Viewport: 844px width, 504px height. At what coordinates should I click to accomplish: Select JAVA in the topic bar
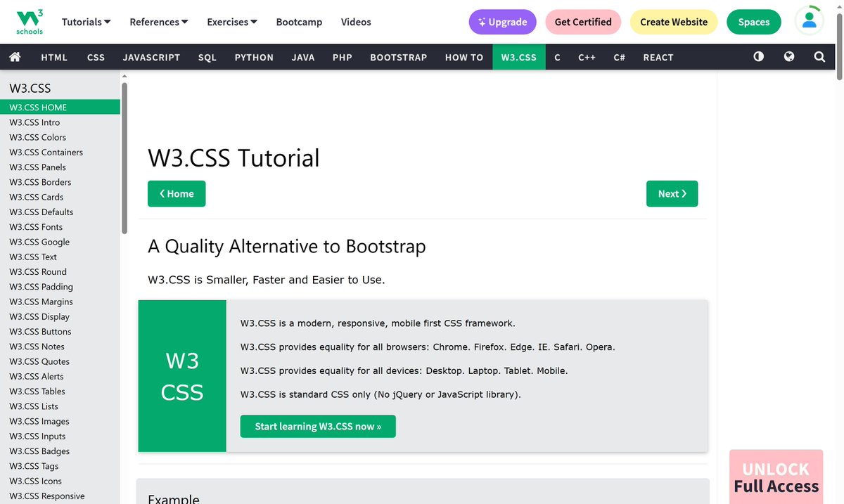[x=303, y=57]
